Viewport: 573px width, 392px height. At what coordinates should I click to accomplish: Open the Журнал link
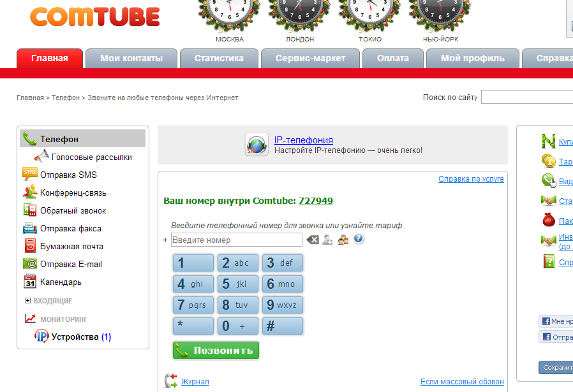click(195, 381)
